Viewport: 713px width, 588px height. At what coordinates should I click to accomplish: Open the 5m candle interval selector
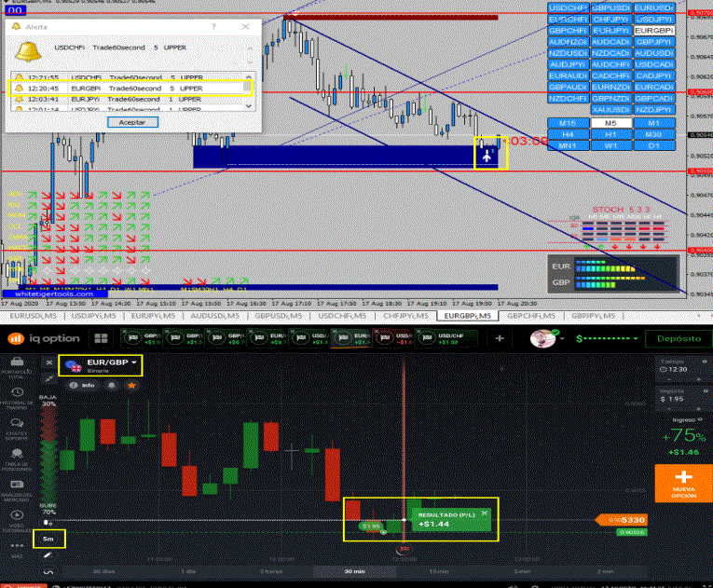(x=47, y=538)
